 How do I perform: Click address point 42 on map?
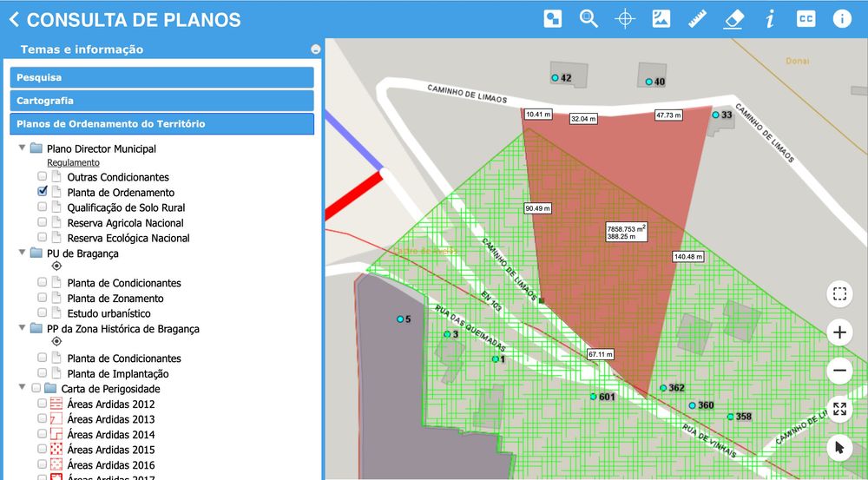coord(555,78)
